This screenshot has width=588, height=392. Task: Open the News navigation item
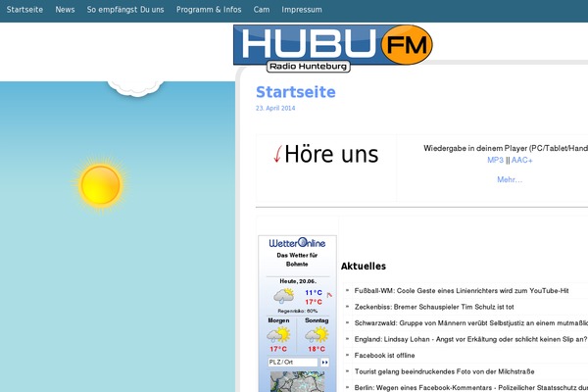pos(65,10)
